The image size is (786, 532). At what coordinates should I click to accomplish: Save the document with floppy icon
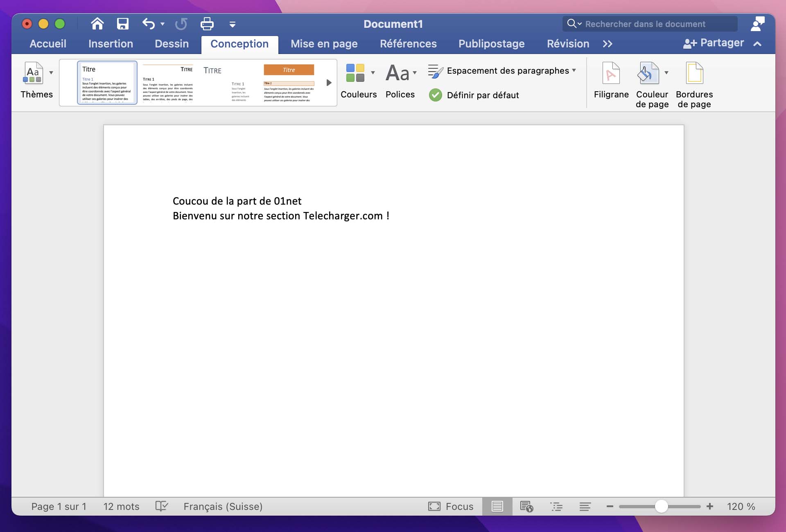point(122,24)
